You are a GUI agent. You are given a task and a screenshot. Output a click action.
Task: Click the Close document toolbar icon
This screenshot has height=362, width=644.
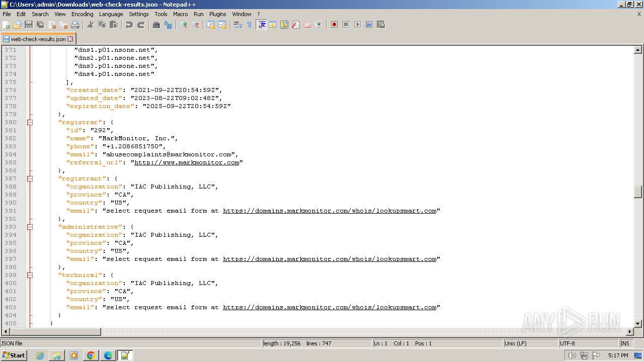[52, 25]
